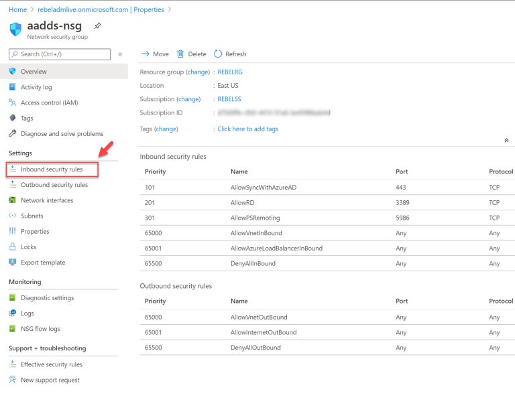
Task: Open Locks menu item text
Action: tap(29, 247)
